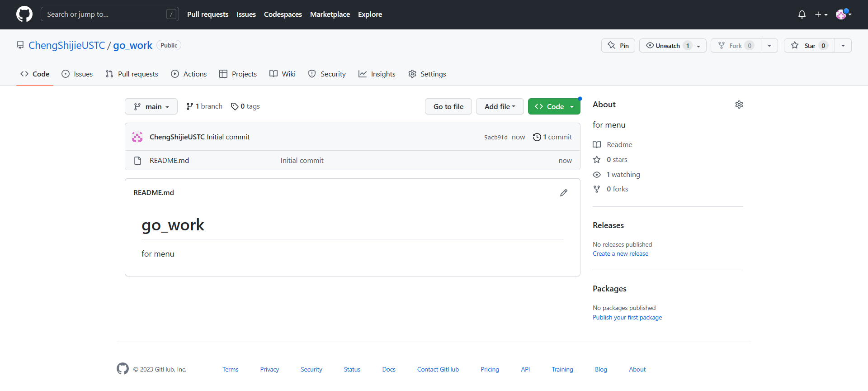The width and height of the screenshot is (868, 391).
Task: Open the Actions tab
Action: tap(189, 74)
